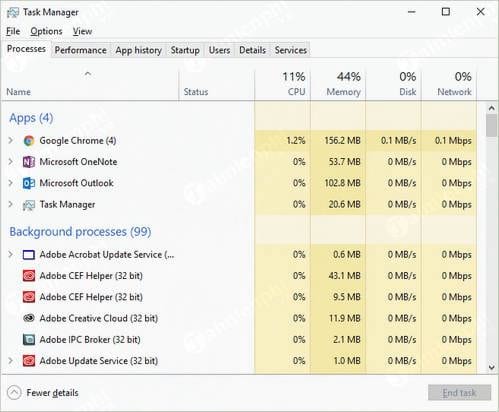
Task: Click the 20.6 MB memory value
Action: tap(345, 204)
